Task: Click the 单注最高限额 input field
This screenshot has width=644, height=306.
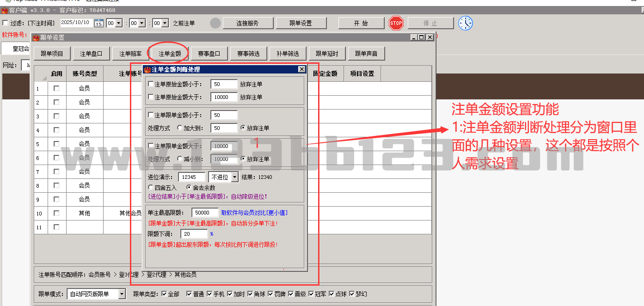Action: coord(206,213)
